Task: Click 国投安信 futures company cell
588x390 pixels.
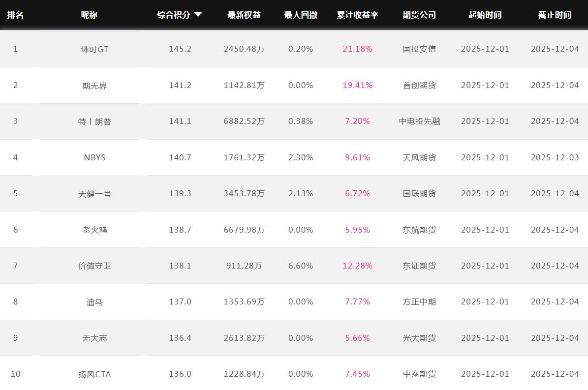Action: (x=419, y=49)
